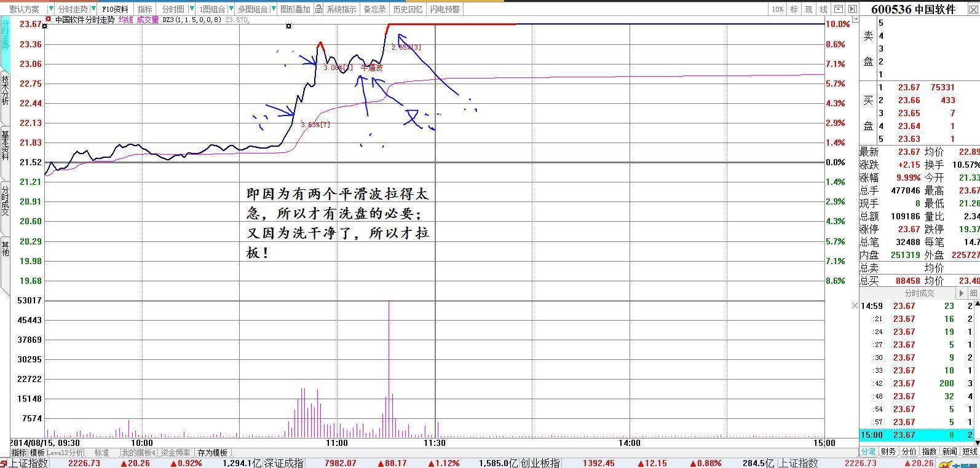Select the 财务 tab in the right panel
Screen dimensions: 980x468
coord(888,451)
